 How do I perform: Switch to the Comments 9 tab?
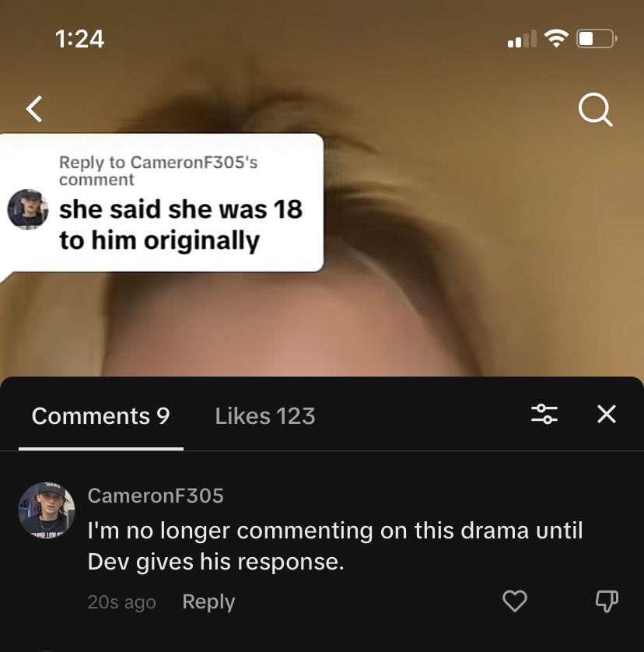(x=100, y=415)
